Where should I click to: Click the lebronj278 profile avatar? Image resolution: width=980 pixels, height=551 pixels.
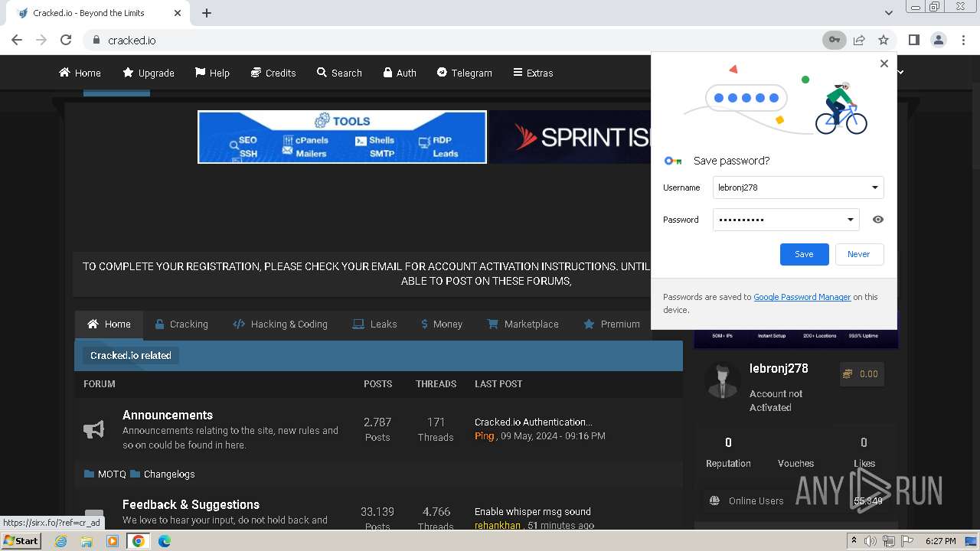pos(722,380)
